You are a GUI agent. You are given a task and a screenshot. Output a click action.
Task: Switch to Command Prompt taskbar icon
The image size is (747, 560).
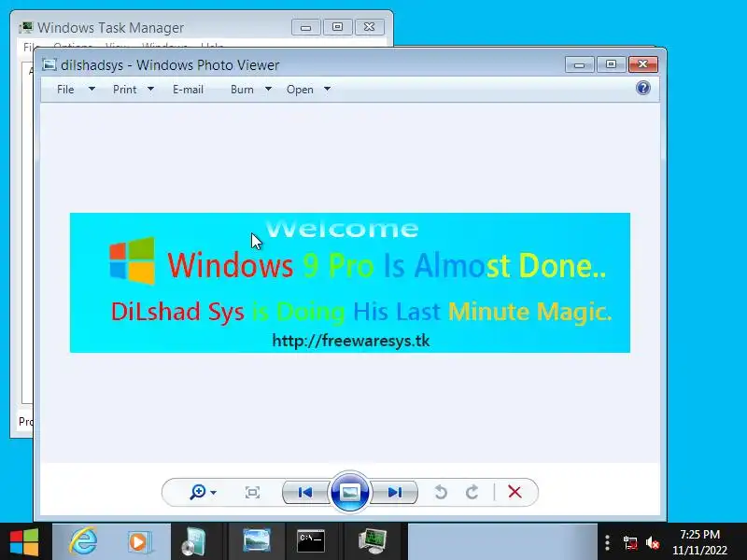click(311, 541)
